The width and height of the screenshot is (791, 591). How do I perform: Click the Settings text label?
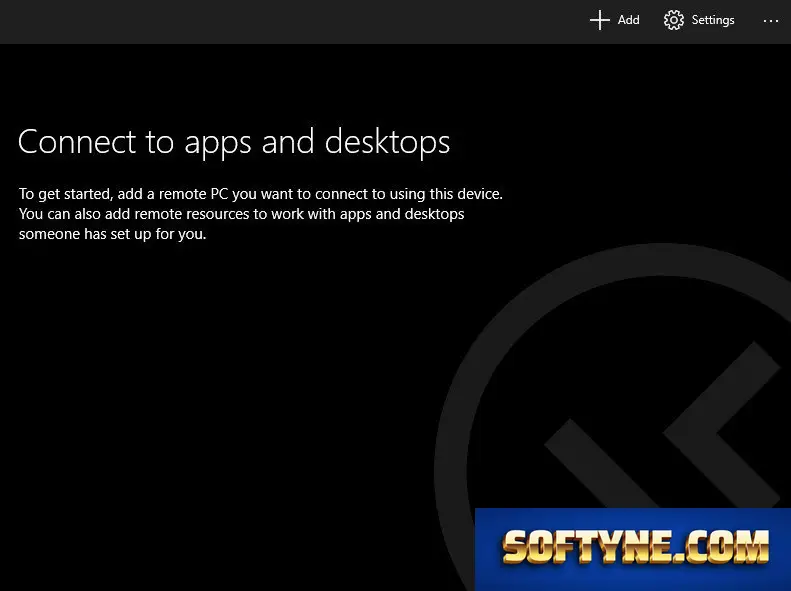[713, 20]
